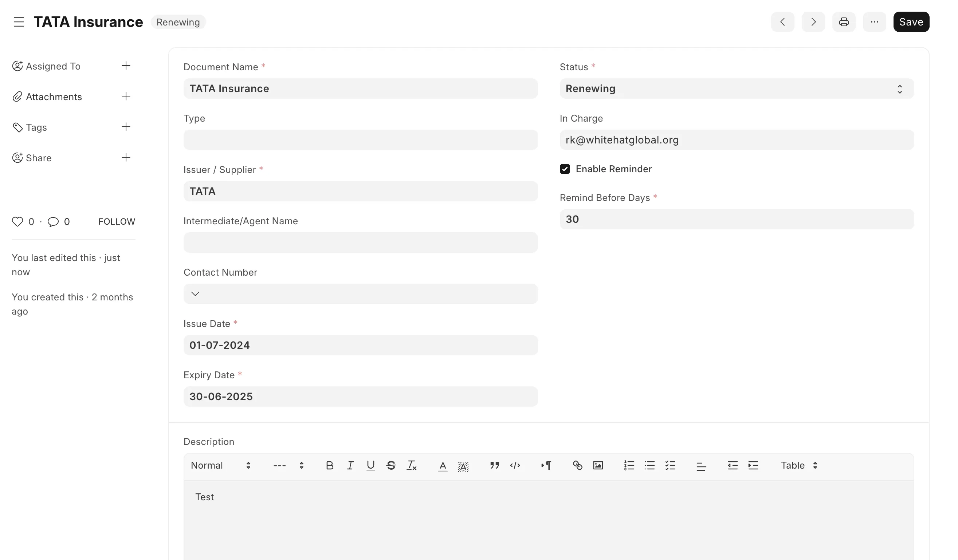Go to the previous document
The width and height of the screenshot is (958, 560).
pyautogui.click(x=782, y=22)
